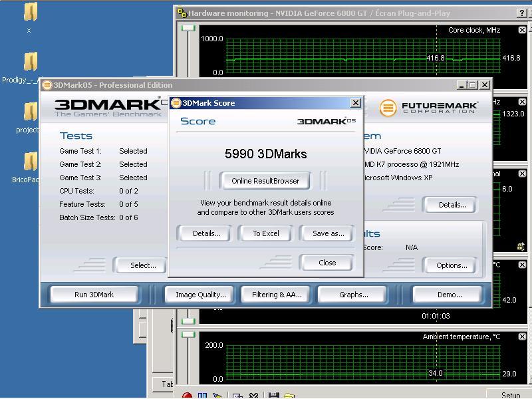The width and height of the screenshot is (532, 399).
Task: Click Save as... in Score dialog
Action: point(328,233)
